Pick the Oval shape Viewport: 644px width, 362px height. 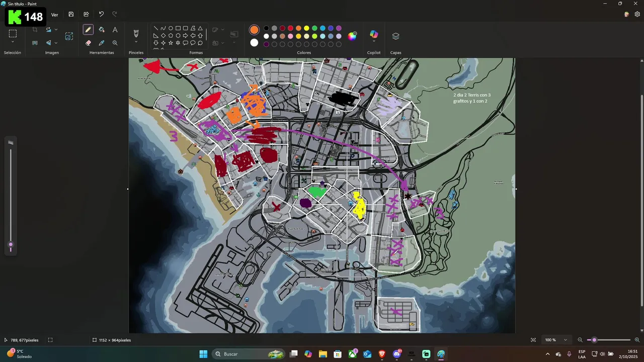[171, 28]
